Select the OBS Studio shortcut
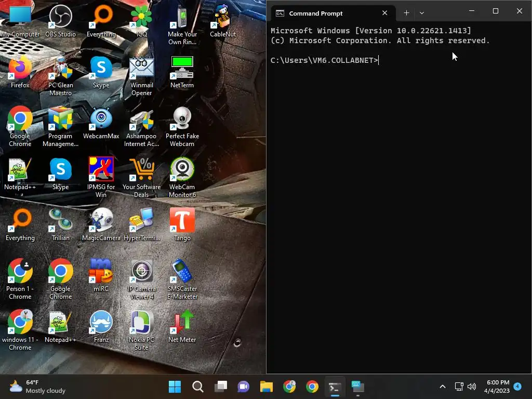This screenshot has height=399, width=532. [60, 21]
